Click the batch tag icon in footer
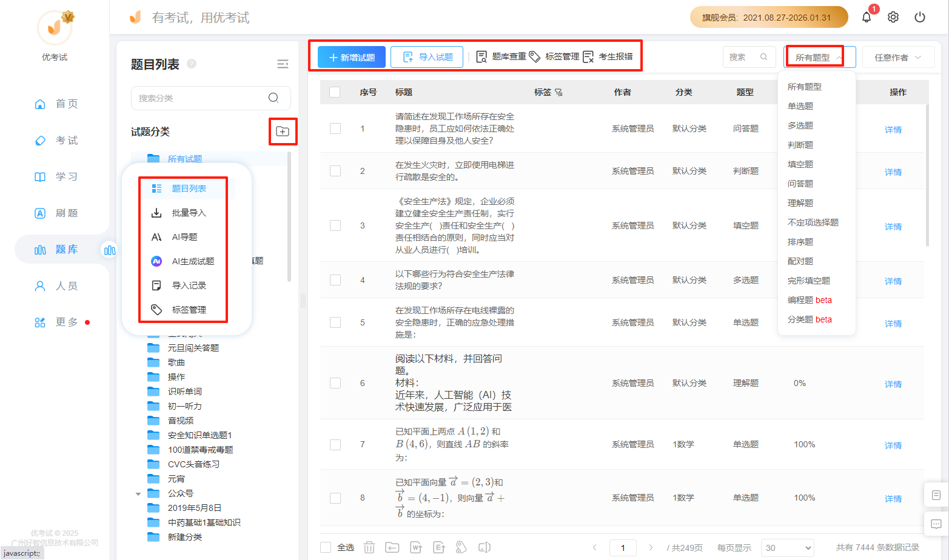Viewport: 949px width, 560px height. tap(461, 547)
